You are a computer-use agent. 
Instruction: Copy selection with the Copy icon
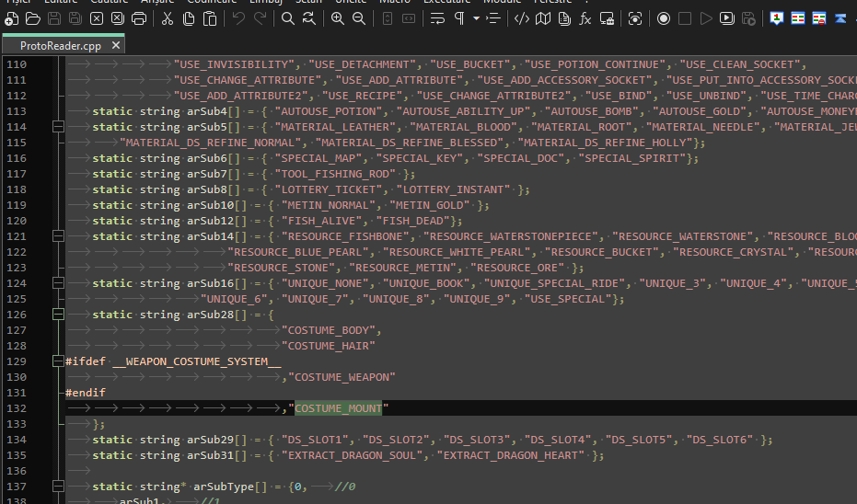tap(189, 19)
